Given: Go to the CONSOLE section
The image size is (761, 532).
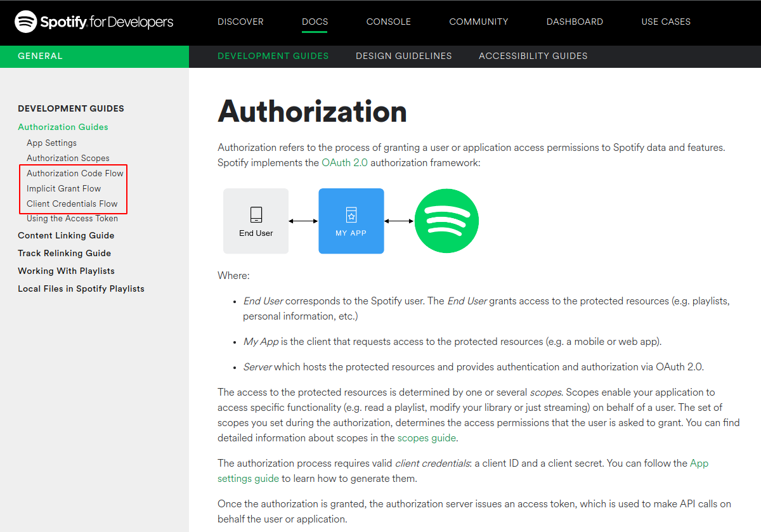Looking at the screenshot, I should point(389,22).
